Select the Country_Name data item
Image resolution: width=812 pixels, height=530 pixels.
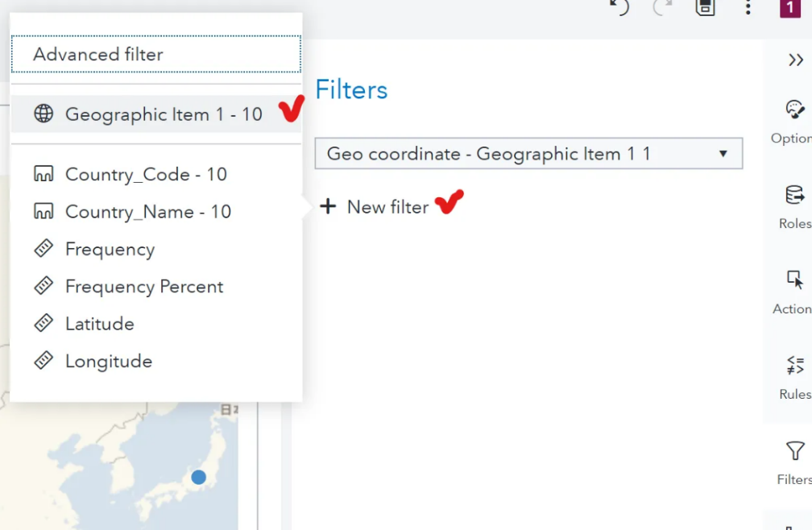point(149,211)
